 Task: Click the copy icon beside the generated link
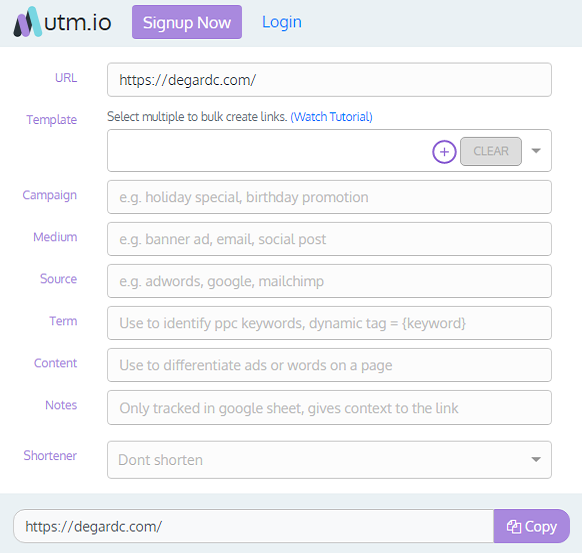[514, 526]
